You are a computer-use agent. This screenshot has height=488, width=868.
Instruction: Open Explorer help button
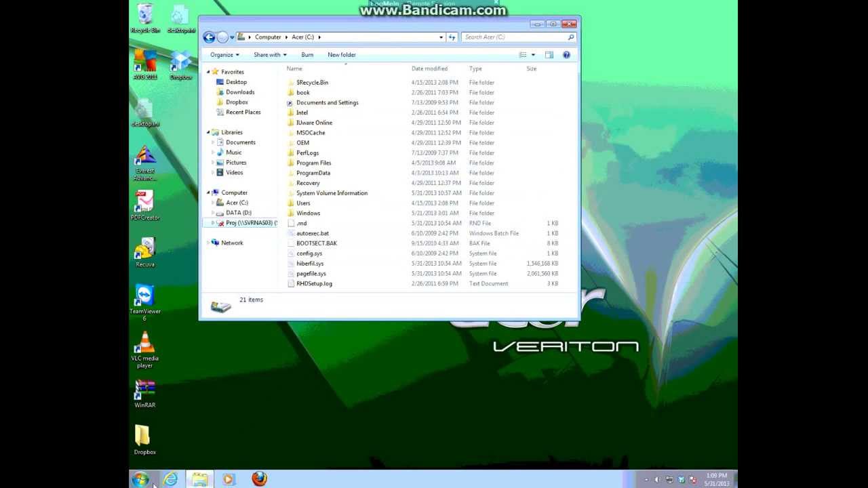(566, 55)
